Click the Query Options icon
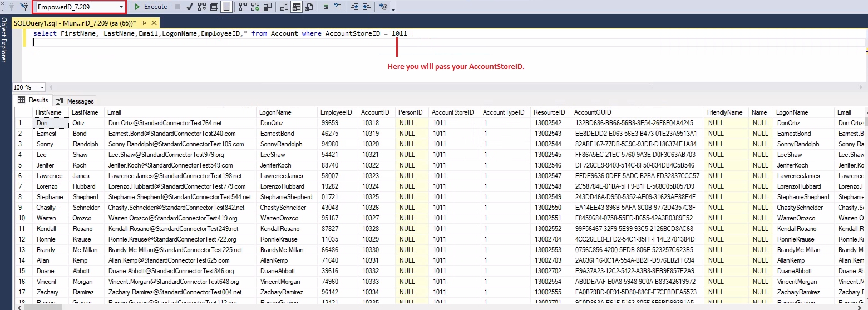This screenshot has height=310, width=868. (x=214, y=7)
